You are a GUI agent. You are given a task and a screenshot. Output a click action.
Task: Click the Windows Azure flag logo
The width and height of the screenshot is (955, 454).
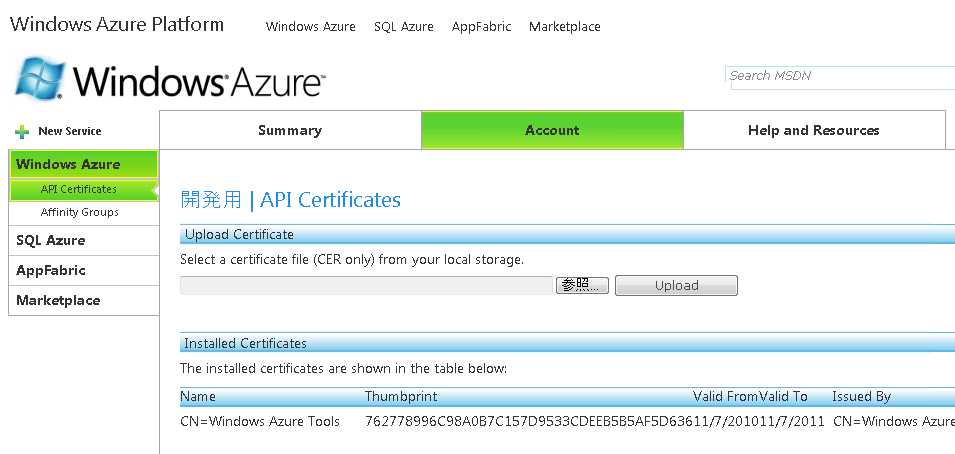point(40,77)
